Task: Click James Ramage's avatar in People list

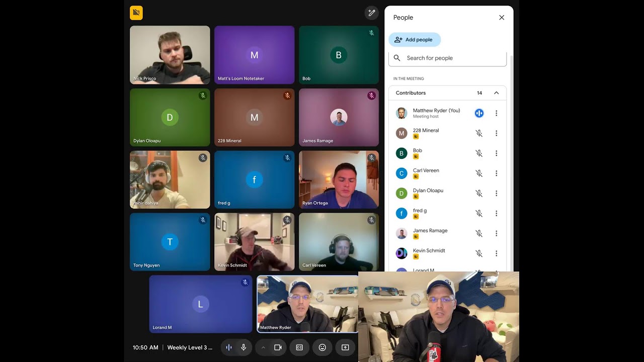Action: (x=401, y=233)
